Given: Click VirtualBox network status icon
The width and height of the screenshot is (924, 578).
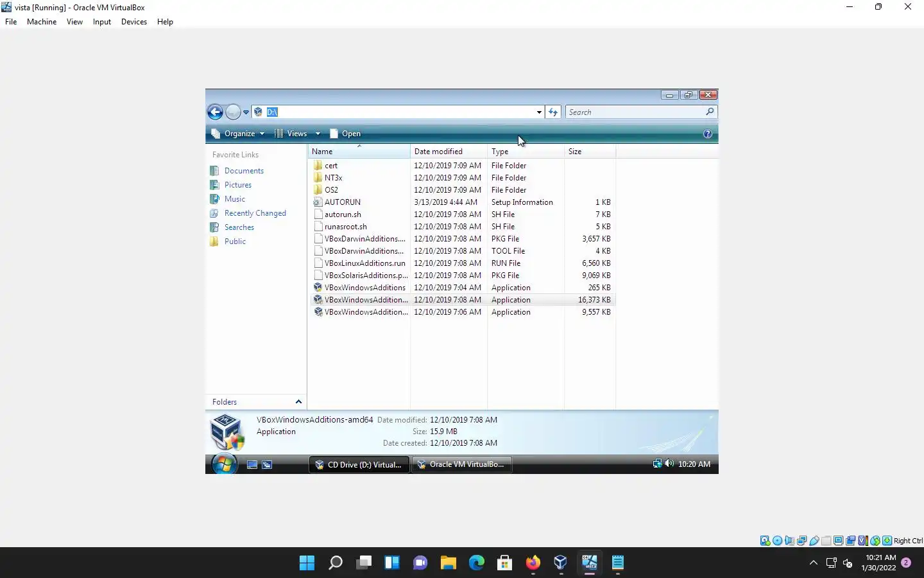Looking at the screenshot, I should click(x=801, y=541).
